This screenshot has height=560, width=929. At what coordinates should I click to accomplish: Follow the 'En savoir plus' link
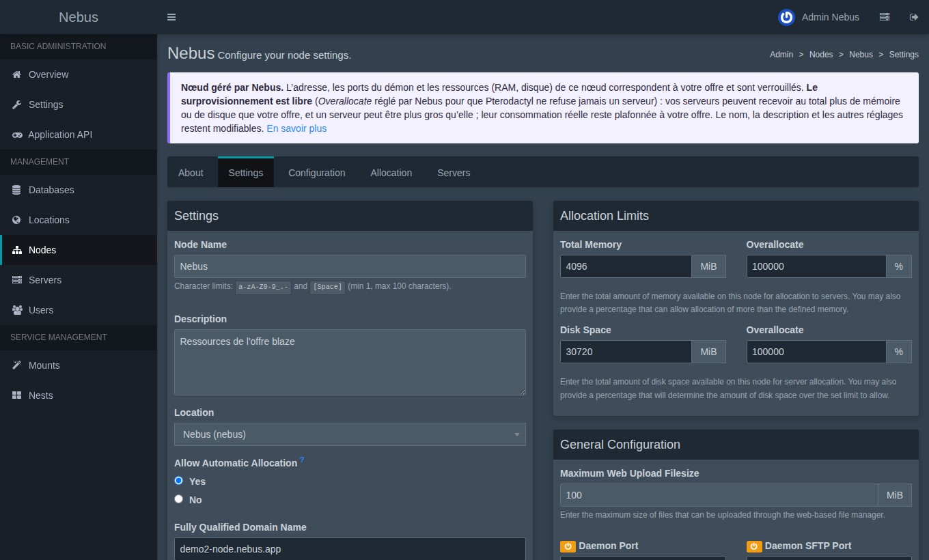pyautogui.click(x=296, y=128)
